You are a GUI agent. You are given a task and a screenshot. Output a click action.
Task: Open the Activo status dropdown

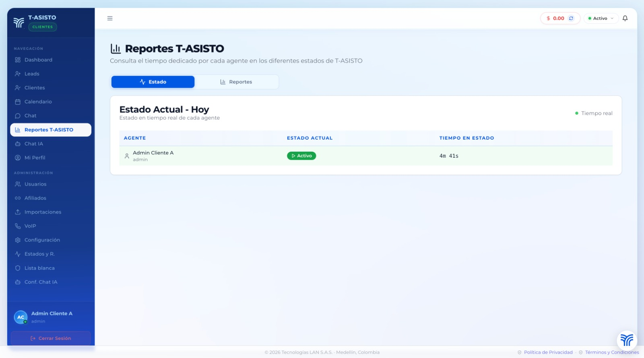click(x=601, y=18)
